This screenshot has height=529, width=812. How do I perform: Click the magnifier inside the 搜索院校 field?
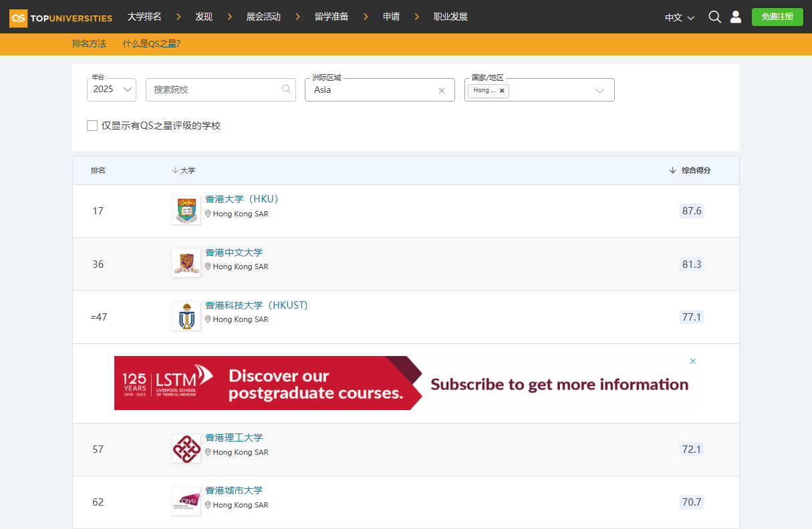point(286,89)
